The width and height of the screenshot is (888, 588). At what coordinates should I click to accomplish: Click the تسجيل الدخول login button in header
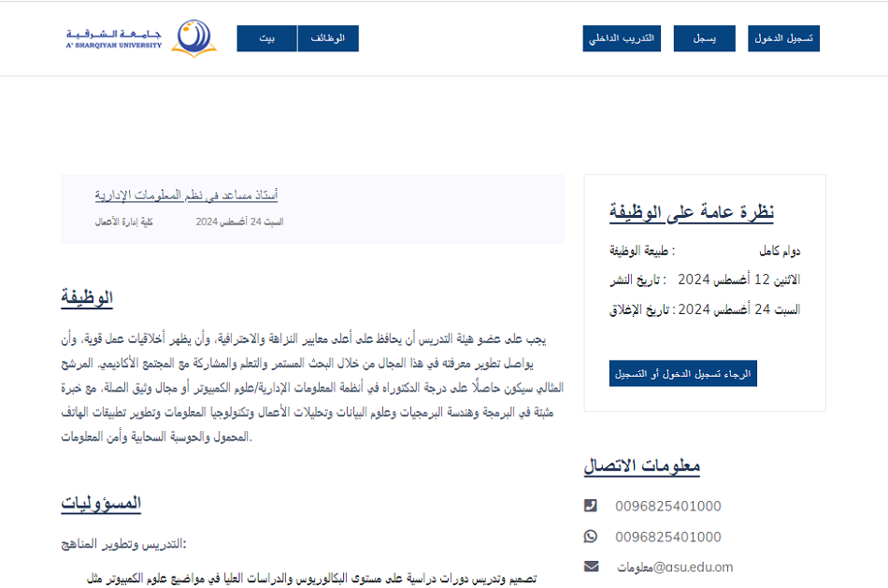pyautogui.click(x=783, y=38)
